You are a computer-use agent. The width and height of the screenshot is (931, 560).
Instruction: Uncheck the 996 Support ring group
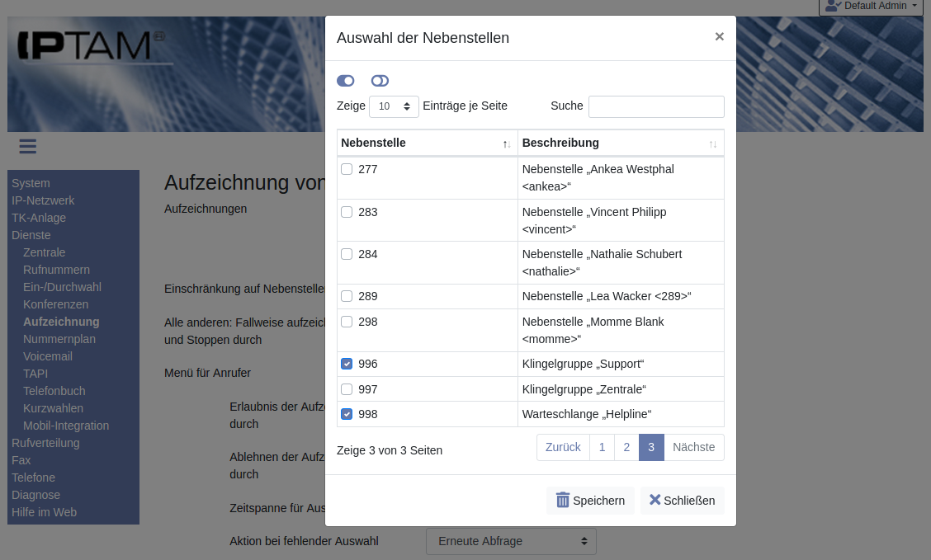click(x=347, y=364)
